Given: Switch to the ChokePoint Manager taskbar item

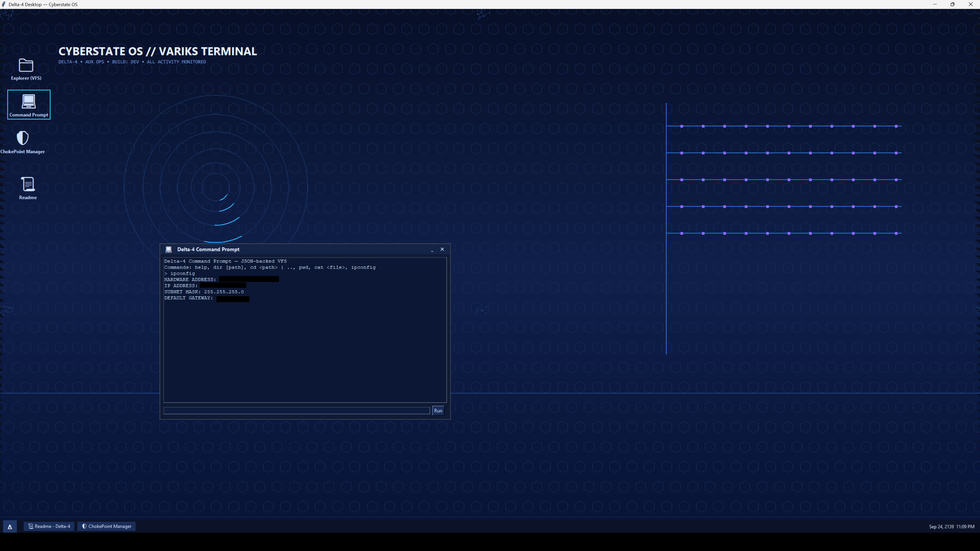Looking at the screenshot, I should pyautogui.click(x=107, y=526).
